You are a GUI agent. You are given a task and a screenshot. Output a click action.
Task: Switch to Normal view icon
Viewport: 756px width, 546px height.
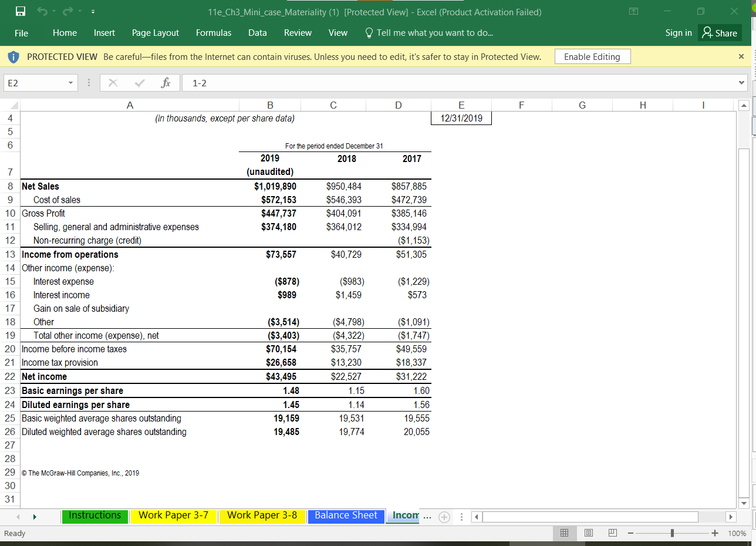564,533
